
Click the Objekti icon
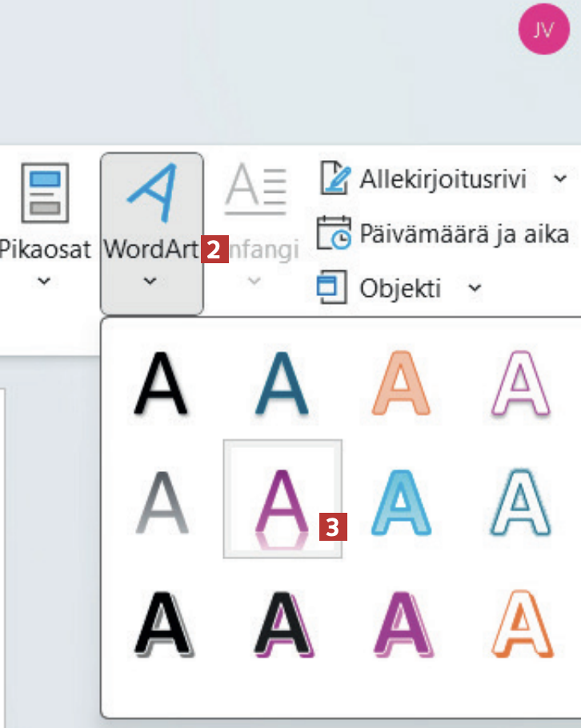(x=332, y=287)
